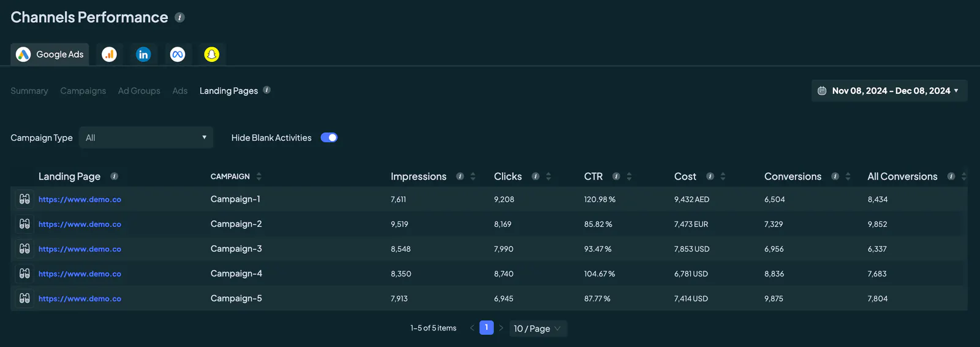Toggle Hide Blank Activities switch

pyautogui.click(x=329, y=137)
